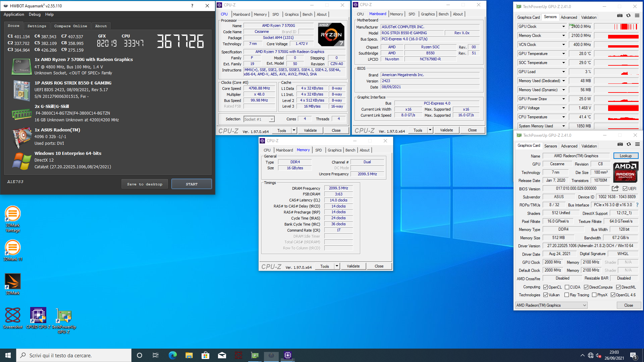Click Lookup button in GPU-Z
The image size is (644, 362).
coord(626,156)
